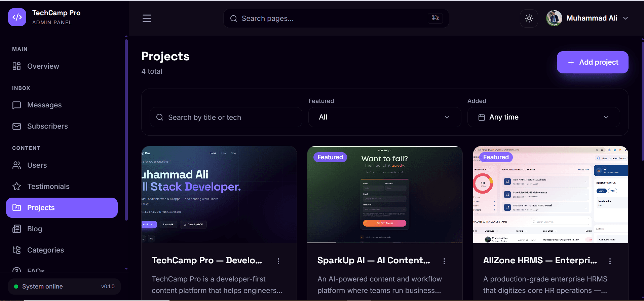Click Featured badge on SparkUp AI card

pos(330,157)
